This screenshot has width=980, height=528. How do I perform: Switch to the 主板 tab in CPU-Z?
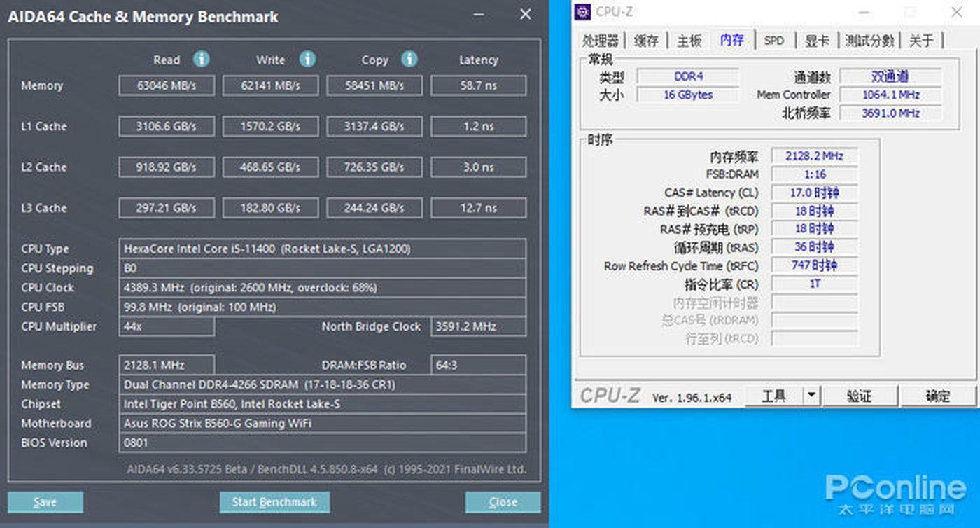pyautogui.click(x=689, y=41)
